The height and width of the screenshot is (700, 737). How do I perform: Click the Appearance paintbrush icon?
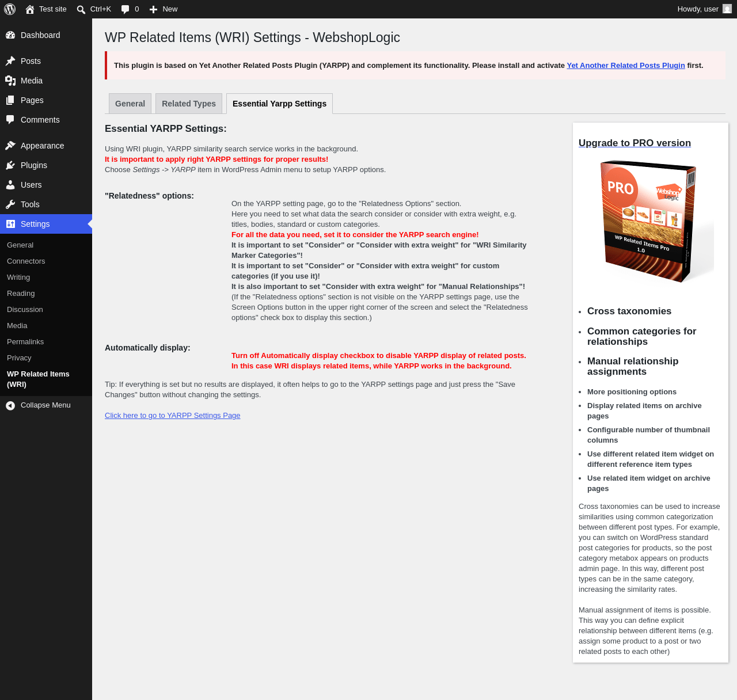[x=10, y=146]
